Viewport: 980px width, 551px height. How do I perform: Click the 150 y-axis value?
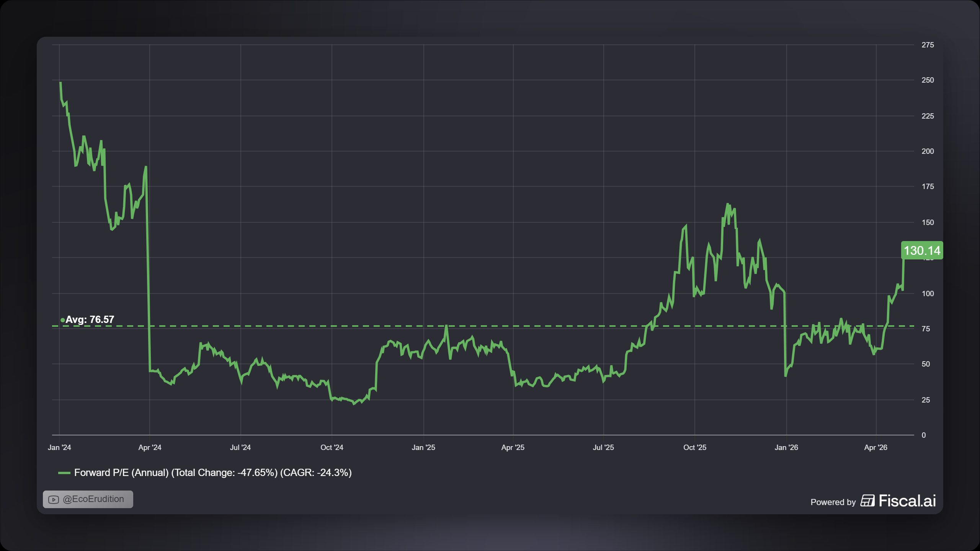point(928,222)
